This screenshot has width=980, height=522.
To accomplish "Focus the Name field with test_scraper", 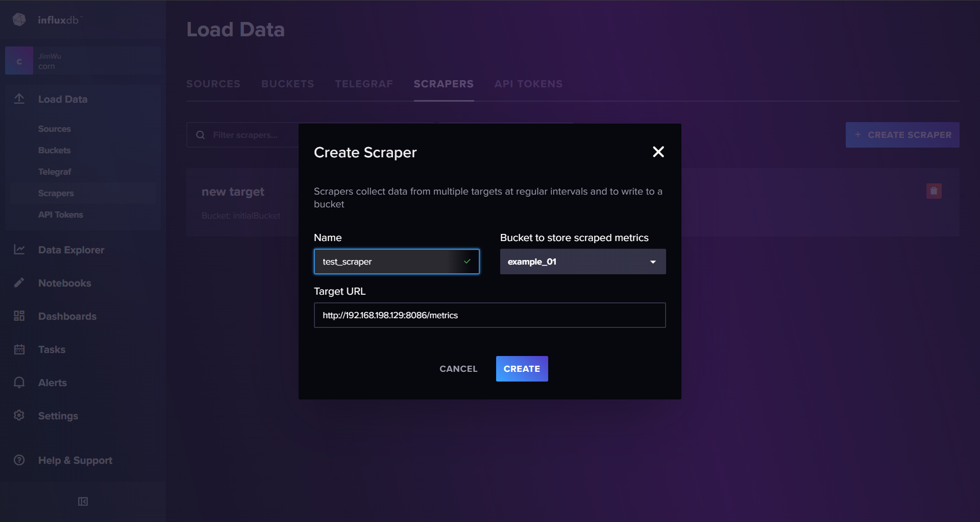I will (397, 262).
